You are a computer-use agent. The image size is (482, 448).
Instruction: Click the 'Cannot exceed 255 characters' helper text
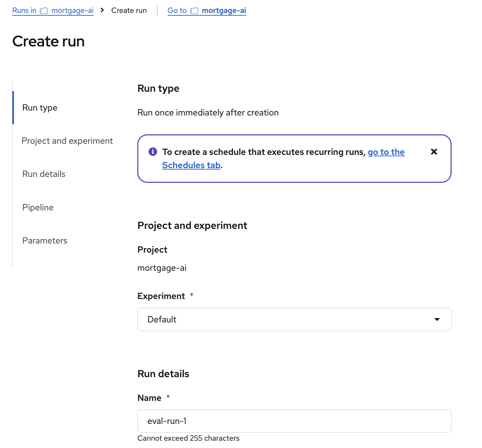[188, 438]
